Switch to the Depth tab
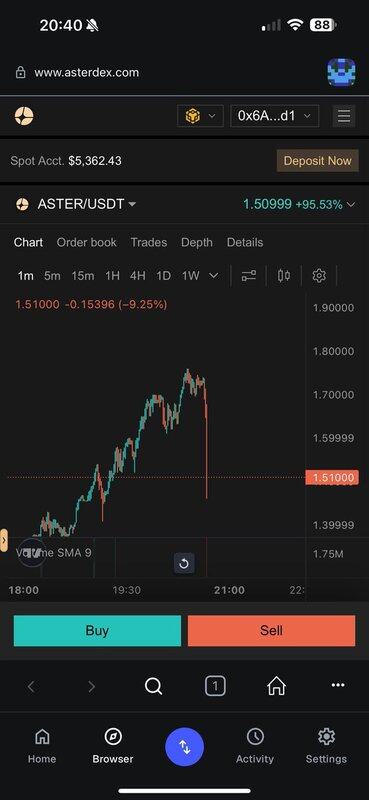The width and height of the screenshot is (369, 800). point(196,242)
